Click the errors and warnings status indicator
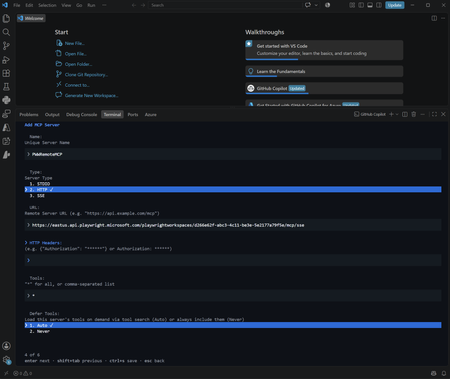 point(23,373)
